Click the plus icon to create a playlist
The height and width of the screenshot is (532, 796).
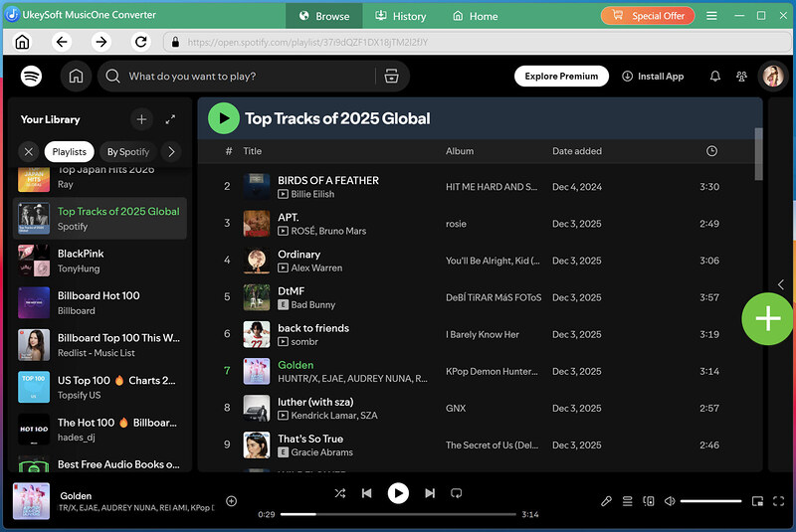[141, 119]
